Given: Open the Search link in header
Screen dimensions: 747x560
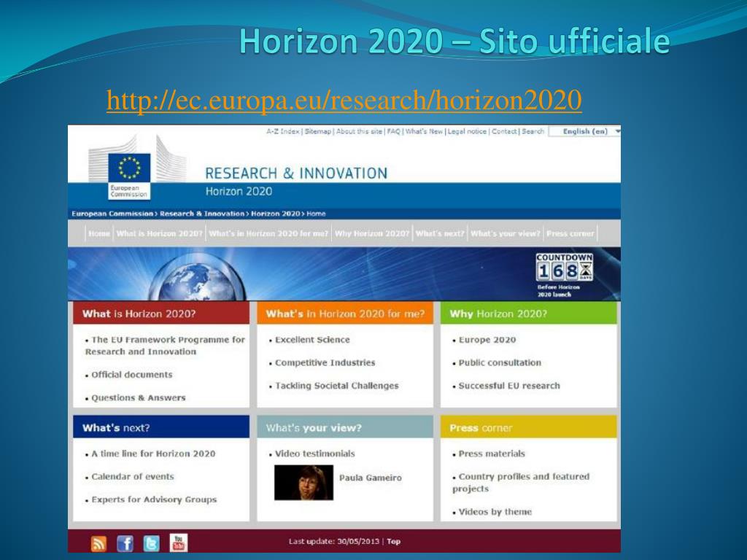Looking at the screenshot, I should tap(533, 131).
